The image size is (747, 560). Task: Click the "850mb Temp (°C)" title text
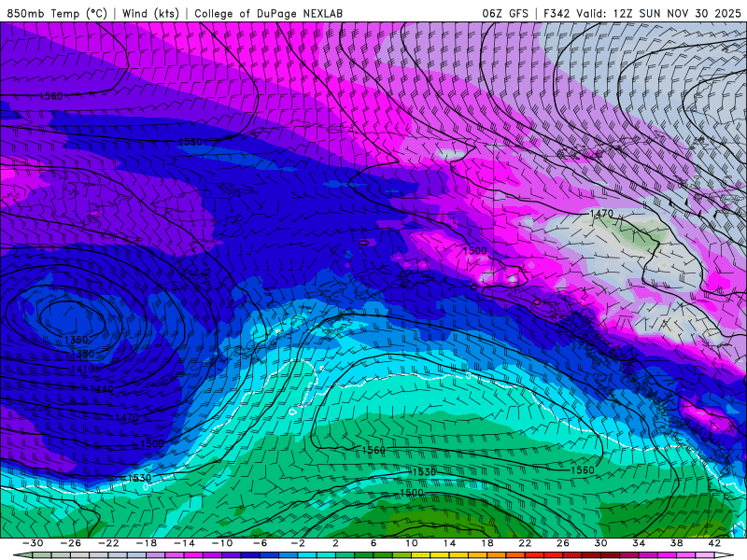pos(57,13)
